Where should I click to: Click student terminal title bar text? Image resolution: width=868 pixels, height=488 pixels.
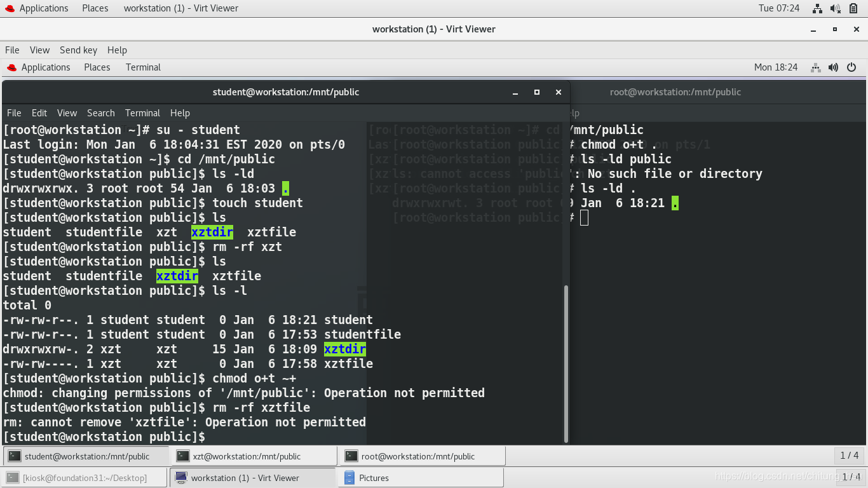coord(286,92)
